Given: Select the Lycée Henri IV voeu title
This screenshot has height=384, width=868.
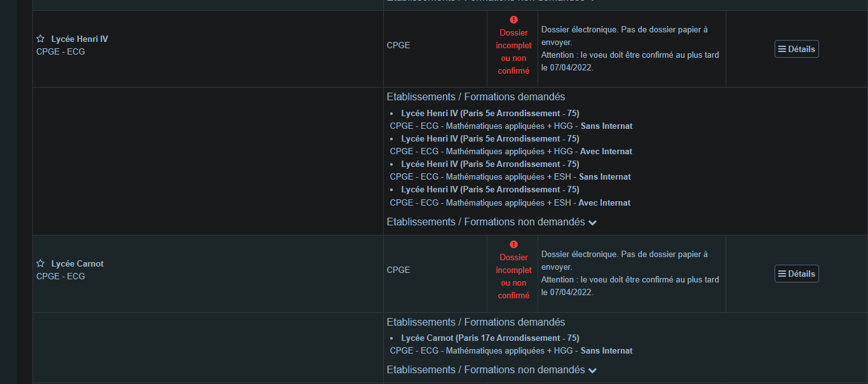Looking at the screenshot, I should 79,39.
